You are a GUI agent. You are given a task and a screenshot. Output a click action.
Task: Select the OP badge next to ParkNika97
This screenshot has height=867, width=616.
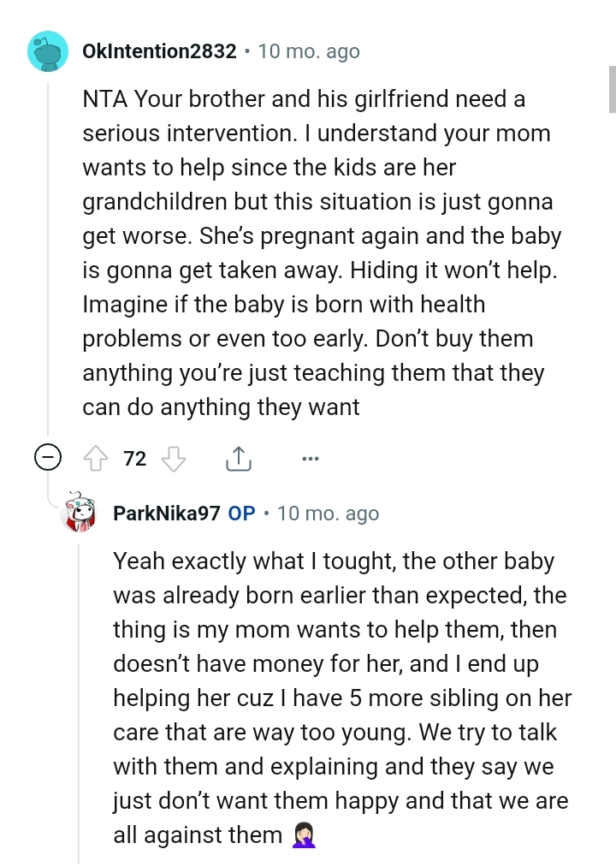[240, 514]
